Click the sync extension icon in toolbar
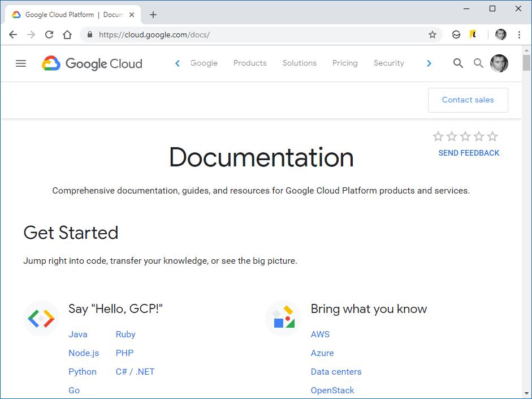The width and height of the screenshot is (532, 399). coord(456,35)
